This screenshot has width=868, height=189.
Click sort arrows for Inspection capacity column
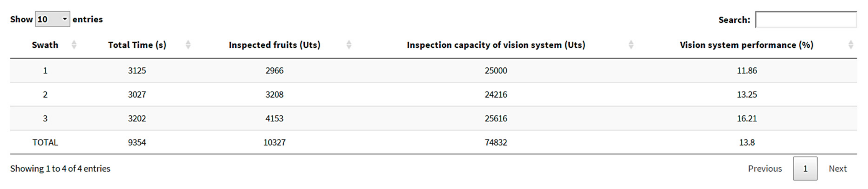coord(631,45)
